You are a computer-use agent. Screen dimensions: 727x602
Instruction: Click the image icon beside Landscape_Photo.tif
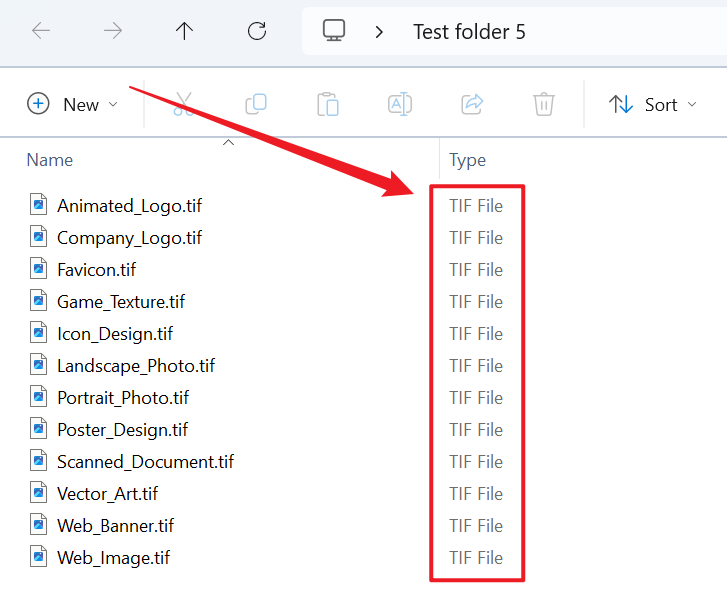coord(38,364)
